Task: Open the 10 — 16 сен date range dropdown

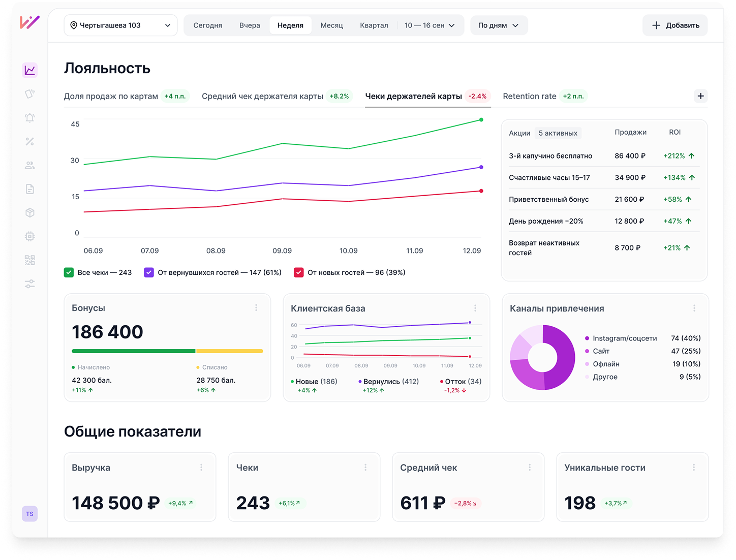Action: [x=430, y=25]
